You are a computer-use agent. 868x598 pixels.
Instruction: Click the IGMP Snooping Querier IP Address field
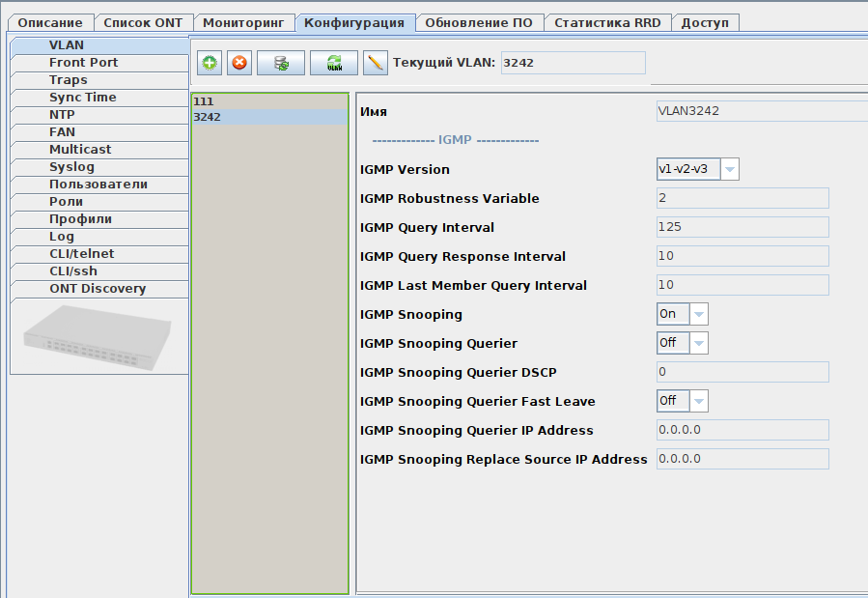point(742,430)
